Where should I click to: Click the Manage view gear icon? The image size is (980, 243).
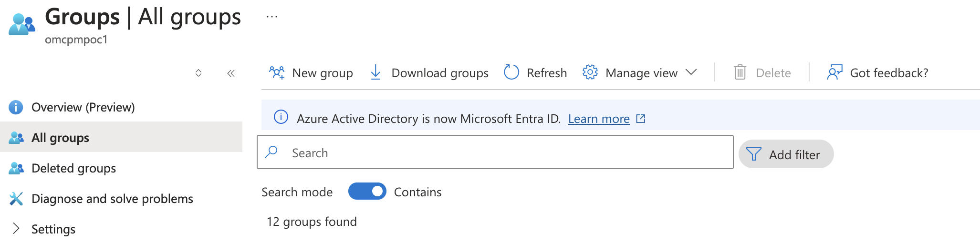point(590,72)
